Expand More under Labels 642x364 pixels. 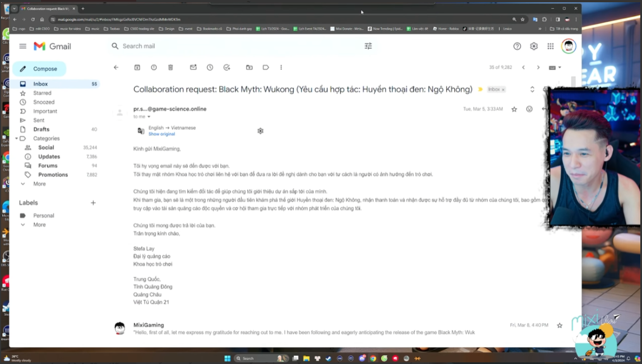coord(39,225)
